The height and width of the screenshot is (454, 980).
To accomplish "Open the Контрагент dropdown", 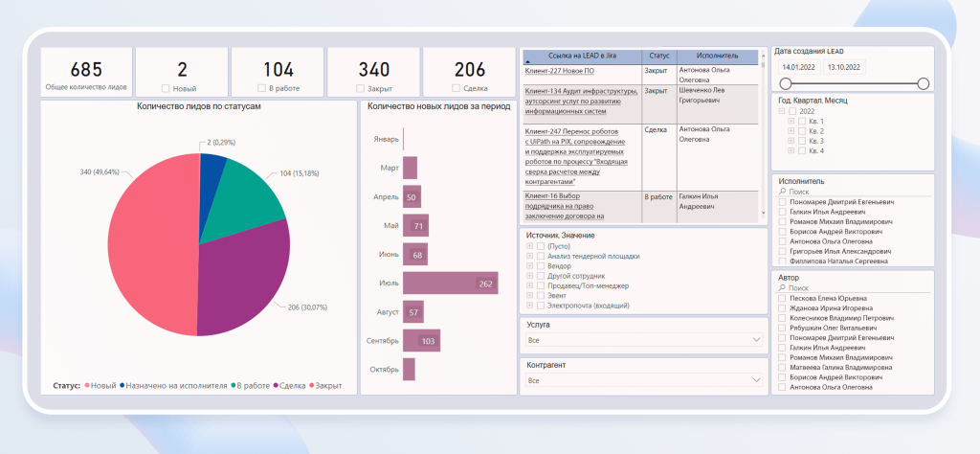I will click(644, 380).
